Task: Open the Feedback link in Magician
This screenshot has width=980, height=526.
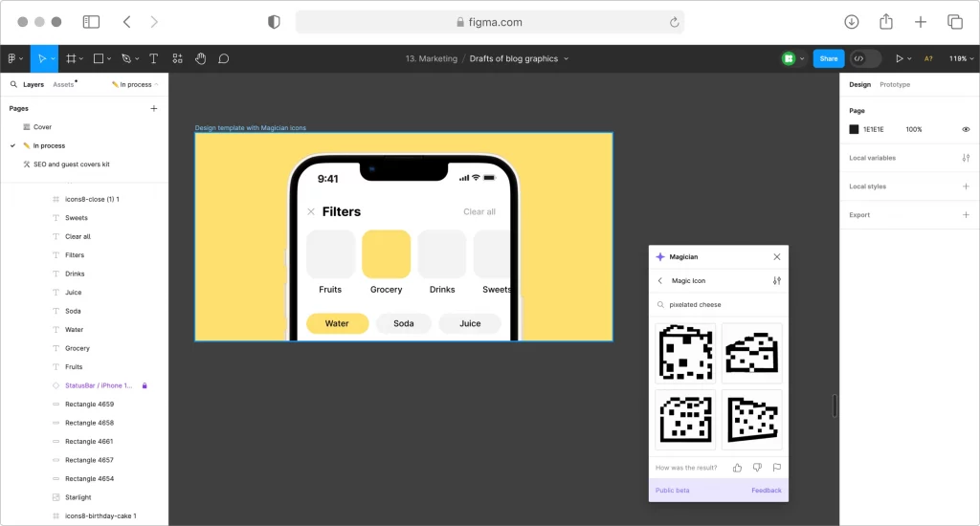Action: pos(767,491)
